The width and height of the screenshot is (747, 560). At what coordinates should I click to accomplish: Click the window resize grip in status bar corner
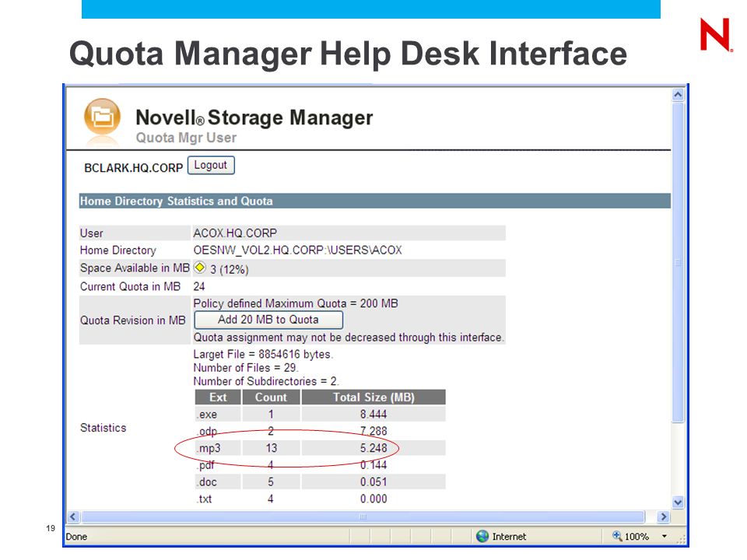682,541
